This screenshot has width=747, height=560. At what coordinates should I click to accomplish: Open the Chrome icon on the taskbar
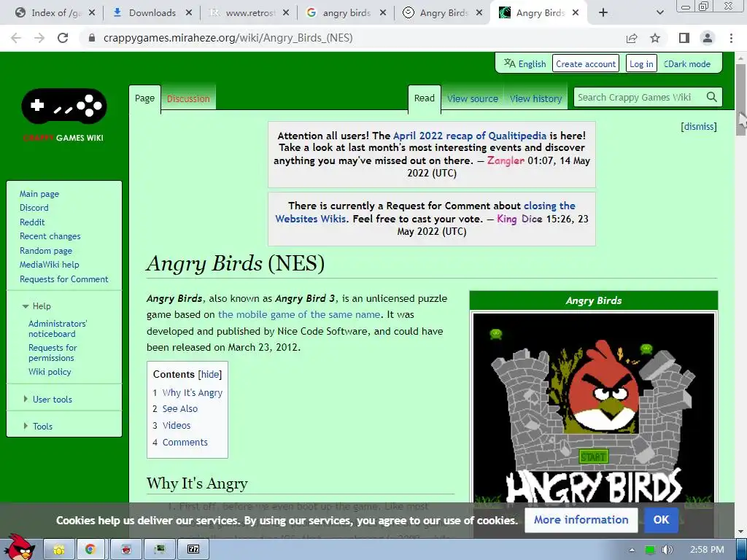90,549
